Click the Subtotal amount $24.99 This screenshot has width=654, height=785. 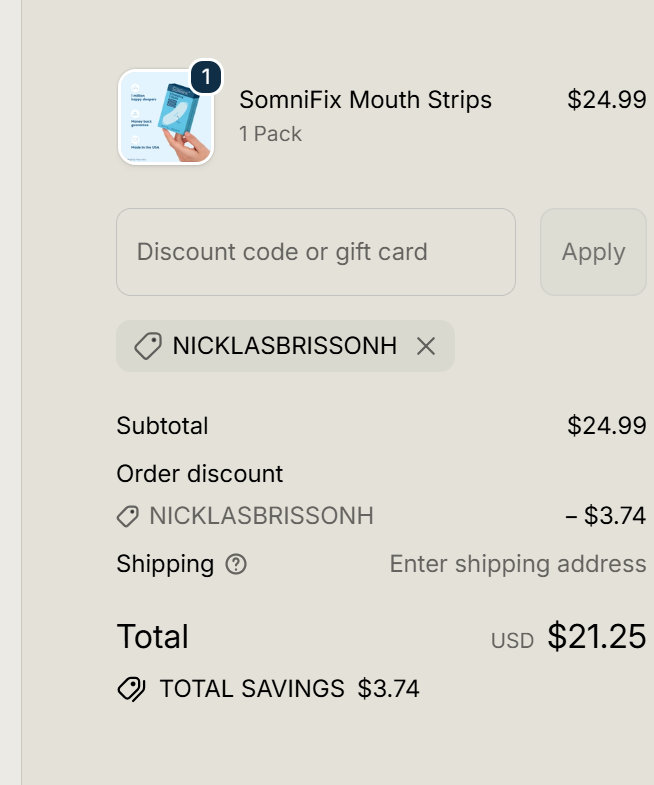[x=606, y=425]
